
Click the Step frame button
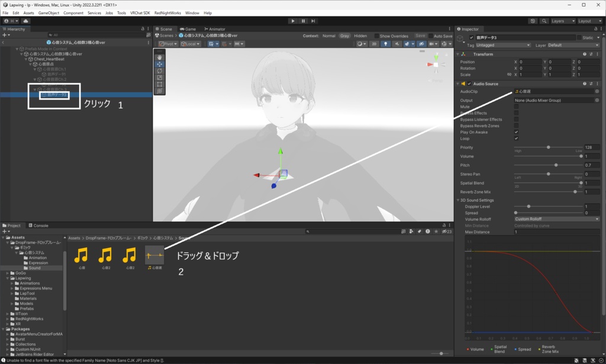(313, 21)
